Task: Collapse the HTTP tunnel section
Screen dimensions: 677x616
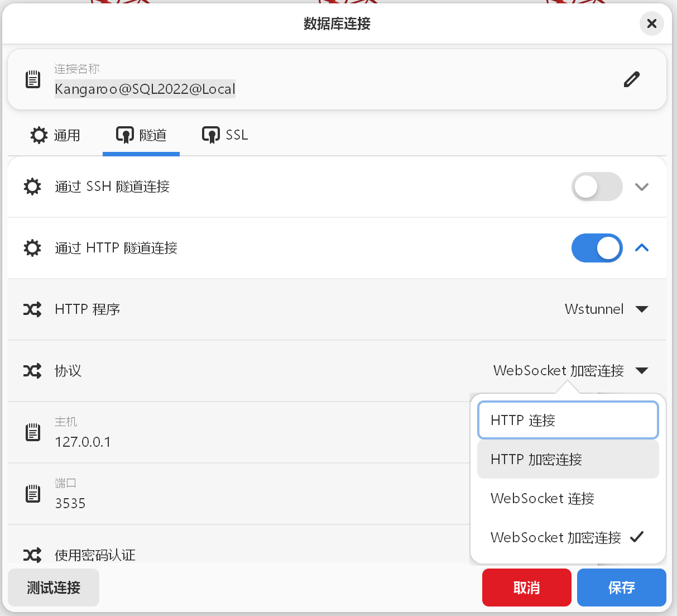Action: 641,248
